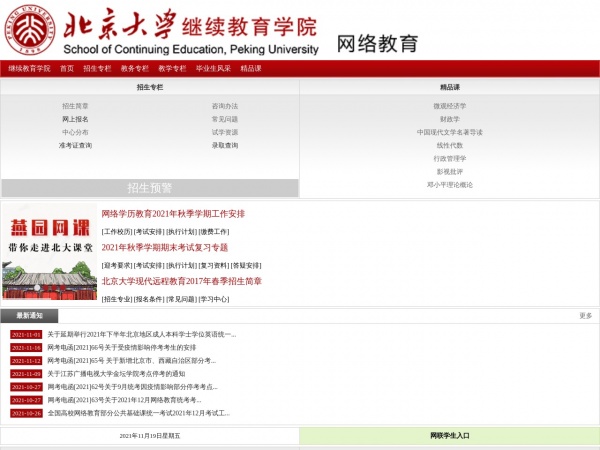
Task: Open the 中心分布 link
Action: click(75, 132)
